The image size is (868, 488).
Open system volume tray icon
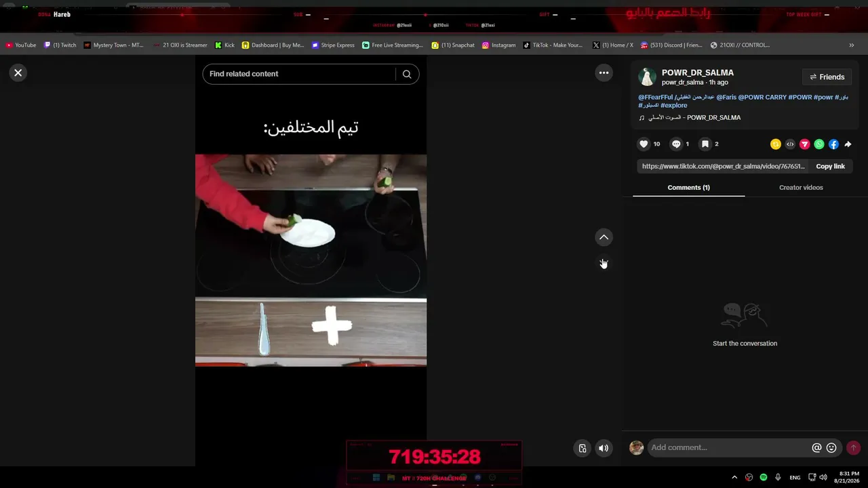tap(823, 477)
